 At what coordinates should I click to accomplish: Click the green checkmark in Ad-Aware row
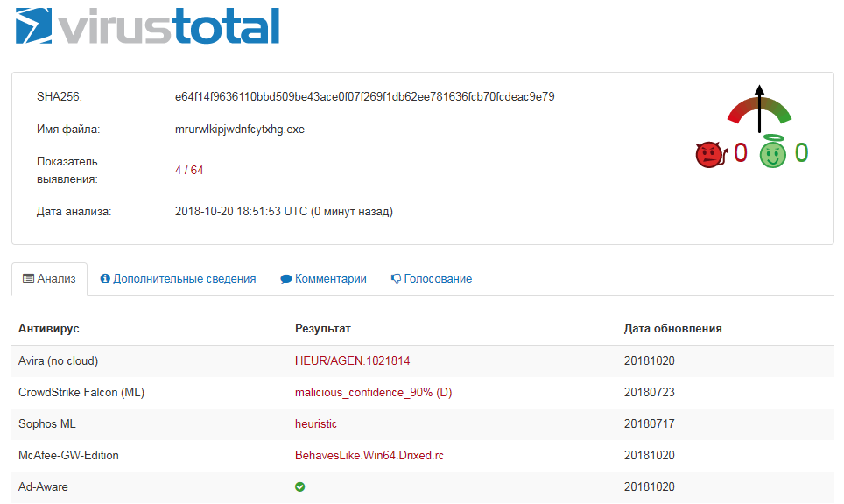coord(299,486)
